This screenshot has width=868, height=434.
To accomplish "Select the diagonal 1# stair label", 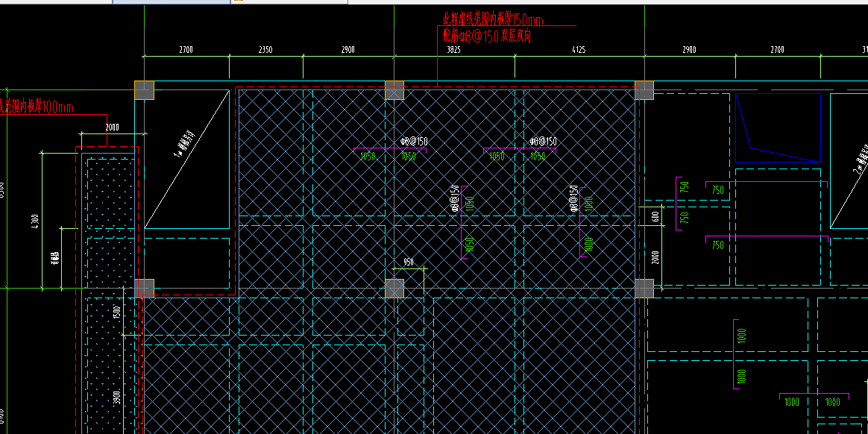I will click(x=186, y=143).
